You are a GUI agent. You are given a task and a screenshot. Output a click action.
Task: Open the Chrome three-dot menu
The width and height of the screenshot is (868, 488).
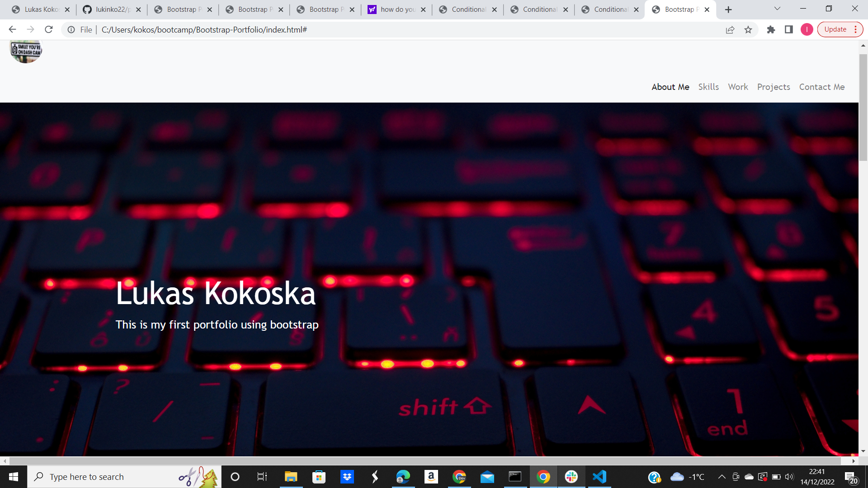[855, 29]
